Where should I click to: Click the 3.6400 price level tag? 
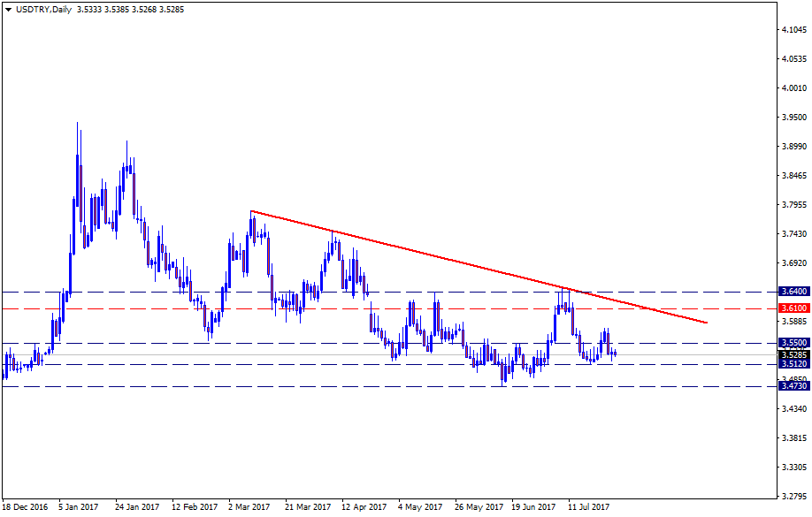[793, 292]
